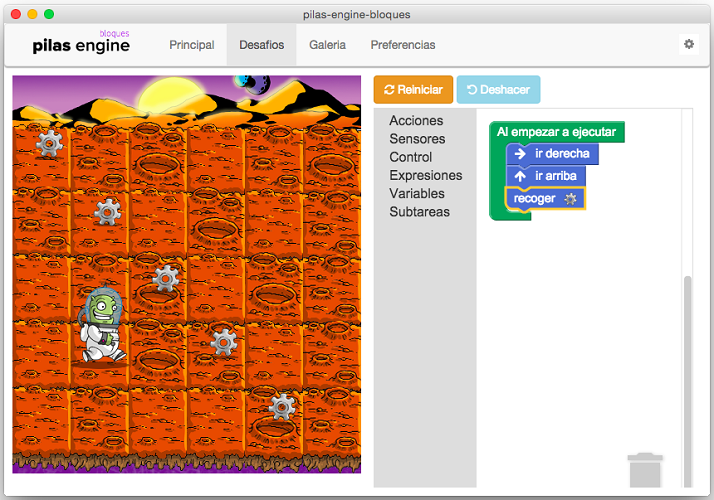
Task: Select the Al empezar a ejecutar block
Action: (556, 132)
